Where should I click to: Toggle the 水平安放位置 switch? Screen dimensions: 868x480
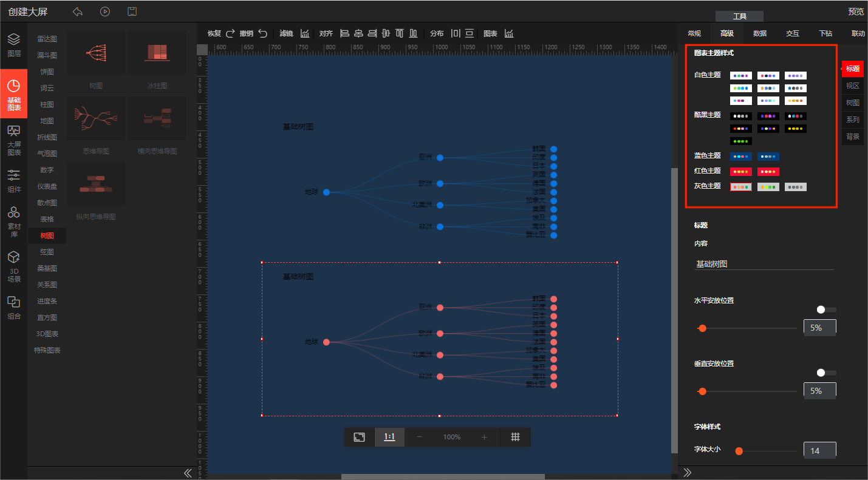point(826,309)
